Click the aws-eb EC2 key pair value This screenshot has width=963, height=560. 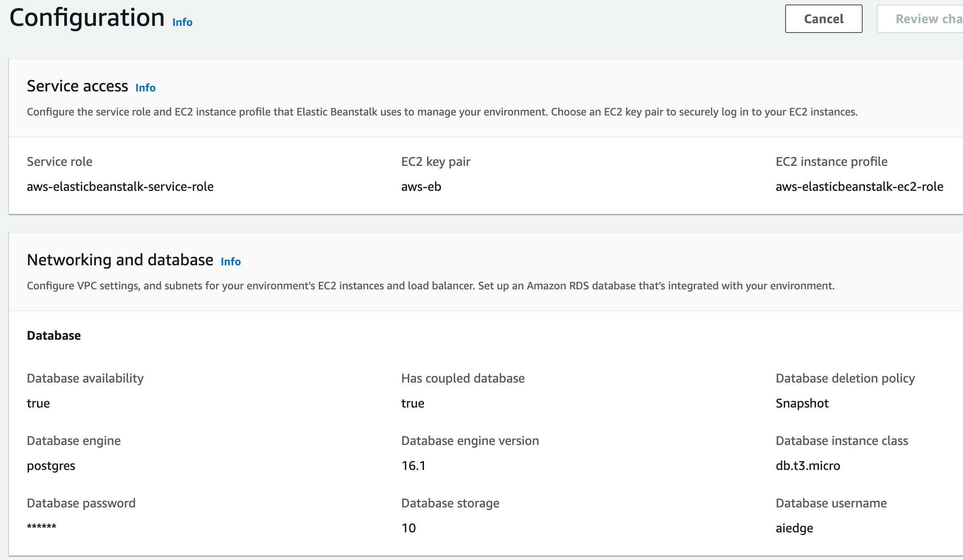(x=420, y=186)
